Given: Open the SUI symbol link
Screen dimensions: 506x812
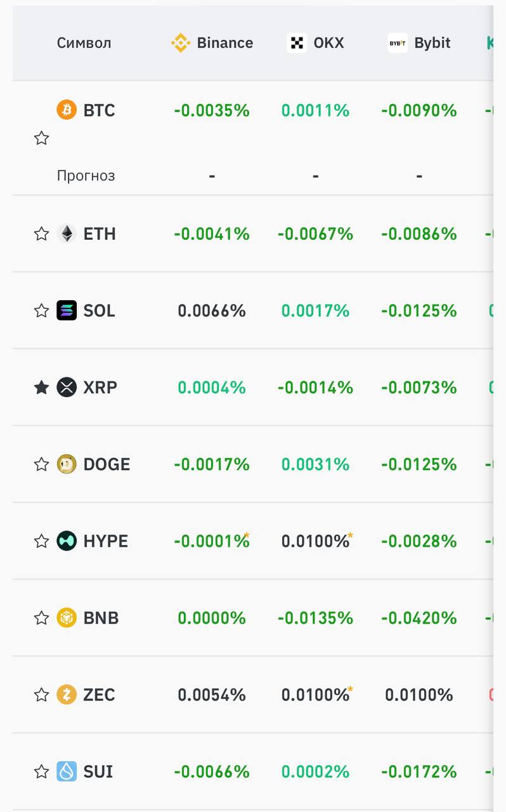Looking at the screenshot, I should [98, 771].
